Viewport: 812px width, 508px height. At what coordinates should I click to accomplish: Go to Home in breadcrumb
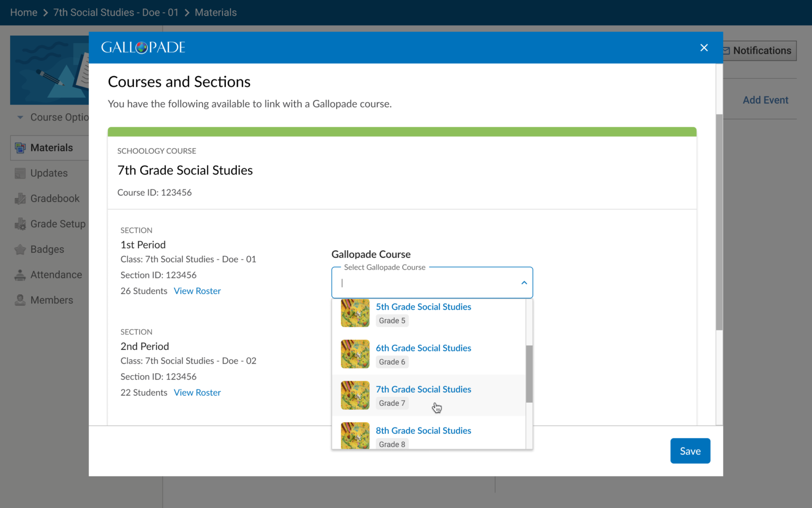[x=24, y=12]
